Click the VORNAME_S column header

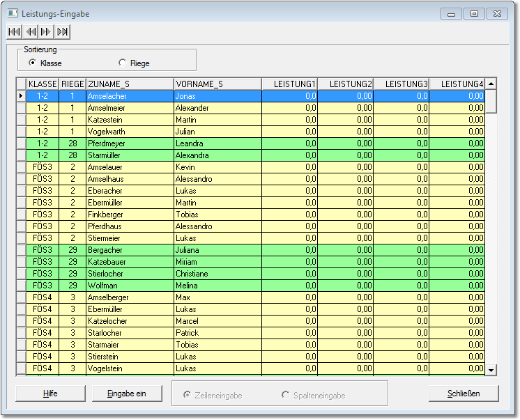[217, 84]
